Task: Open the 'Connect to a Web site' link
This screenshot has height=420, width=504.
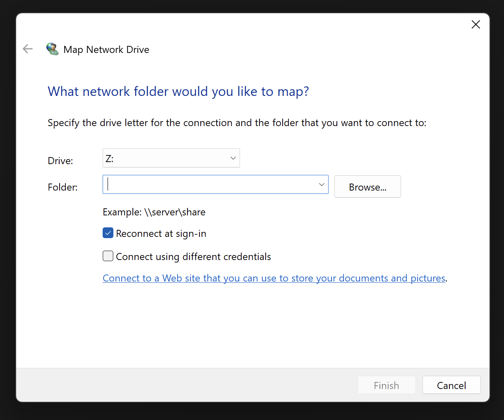Action: pos(274,278)
